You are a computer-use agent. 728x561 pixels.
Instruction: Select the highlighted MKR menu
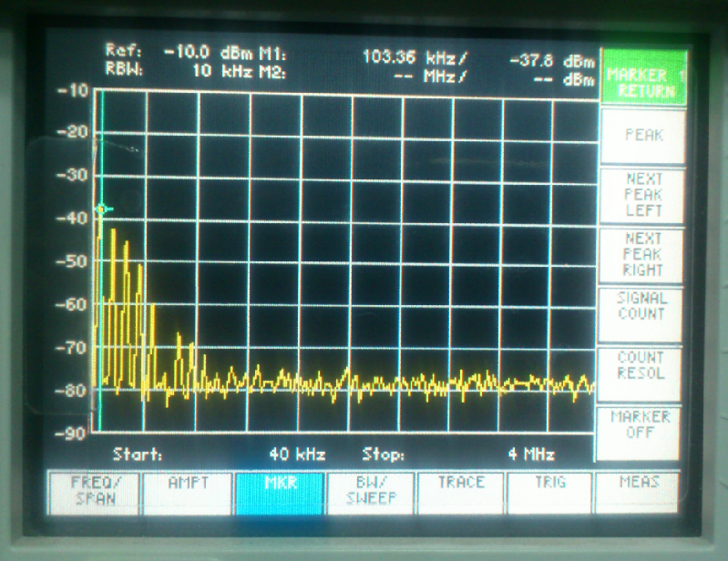280,492
